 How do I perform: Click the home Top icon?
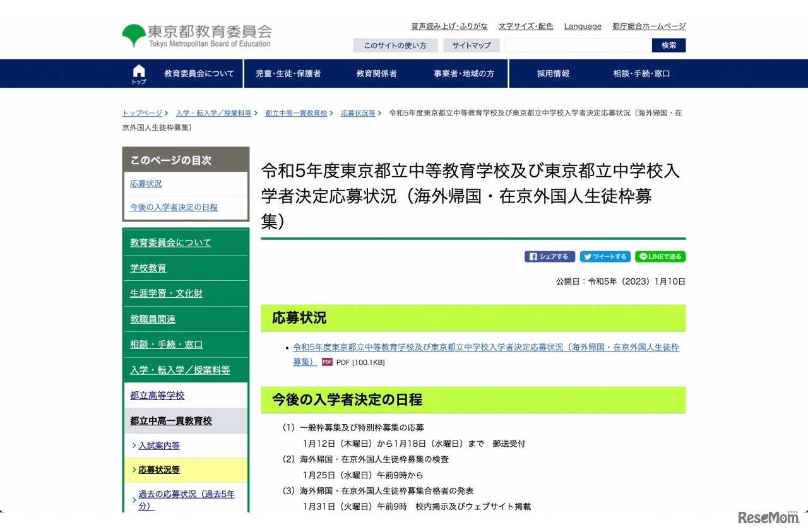pyautogui.click(x=139, y=74)
